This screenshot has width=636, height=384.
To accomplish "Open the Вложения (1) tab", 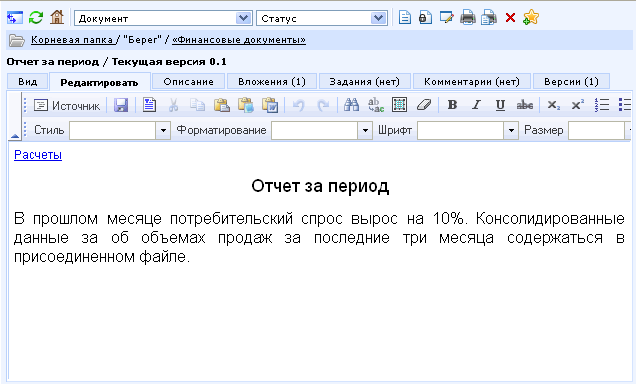I will pyautogui.click(x=272, y=82).
